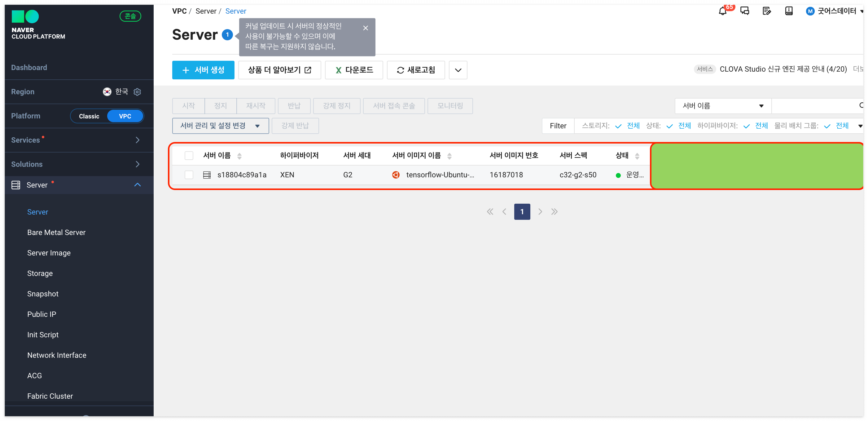Select Public IP in sidebar
Image resolution: width=868 pixels, height=421 pixels.
pyautogui.click(x=42, y=314)
